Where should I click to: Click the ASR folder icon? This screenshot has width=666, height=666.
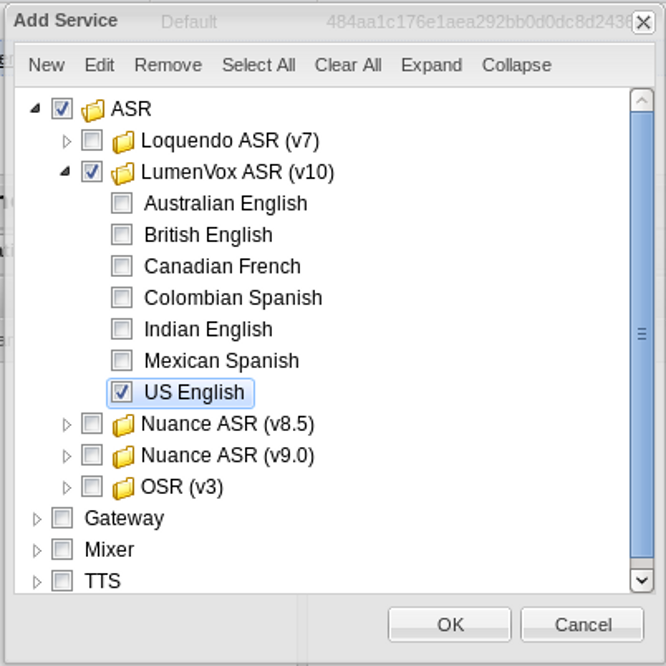click(x=93, y=110)
